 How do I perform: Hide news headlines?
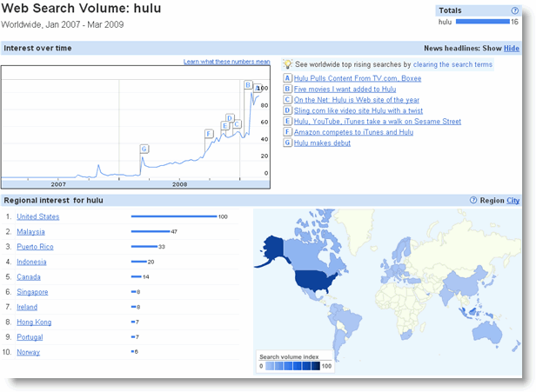coord(512,48)
